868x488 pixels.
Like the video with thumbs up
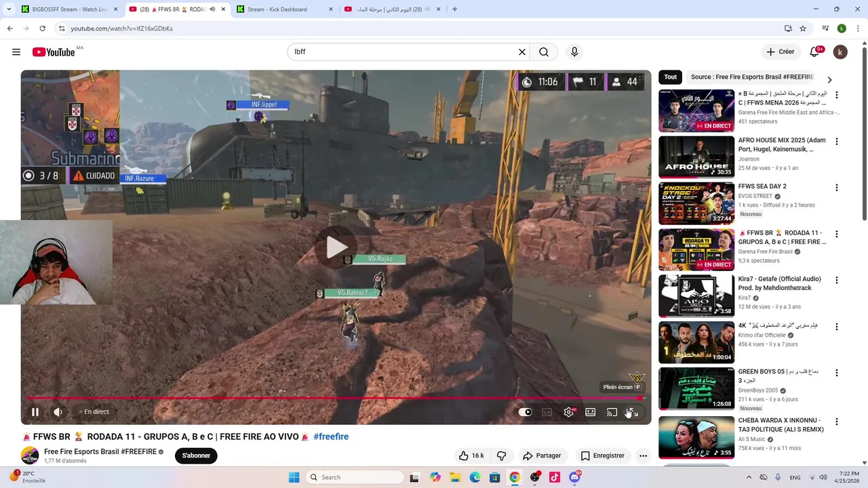(471, 455)
